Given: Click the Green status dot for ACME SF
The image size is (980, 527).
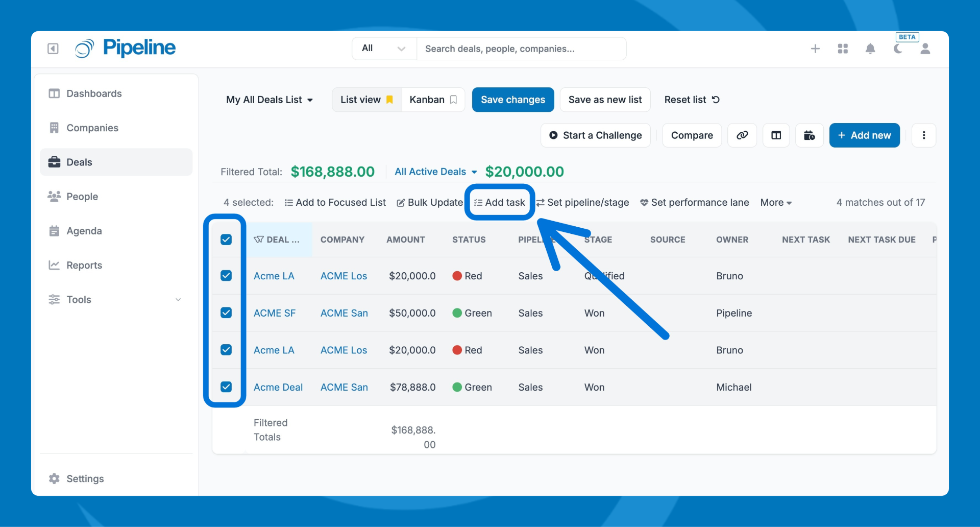Looking at the screenshot, I should 457,313.
